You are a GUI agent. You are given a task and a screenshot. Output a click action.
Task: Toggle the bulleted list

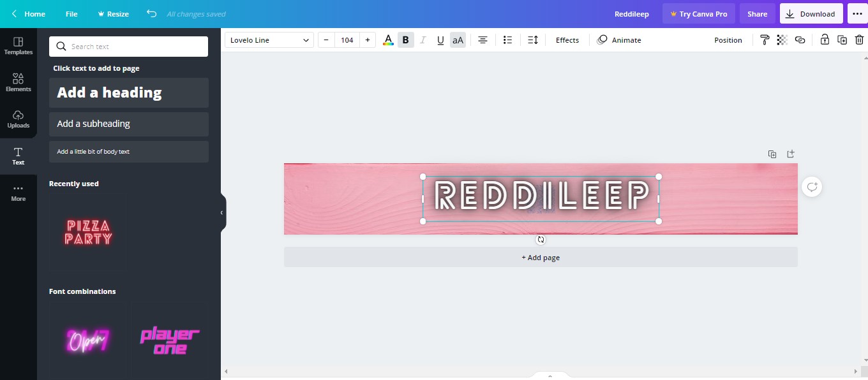coord(508,40)
